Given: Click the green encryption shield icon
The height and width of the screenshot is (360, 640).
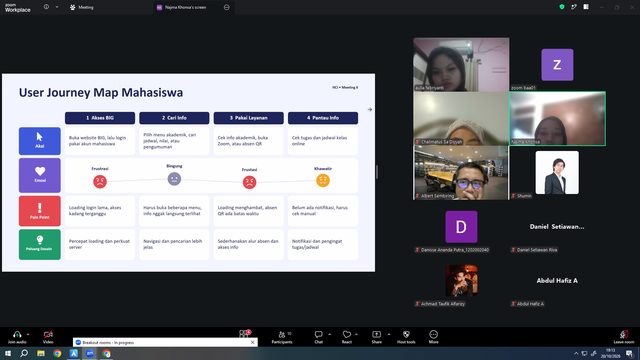Looking at the screenshot, I should coord(562,7).
